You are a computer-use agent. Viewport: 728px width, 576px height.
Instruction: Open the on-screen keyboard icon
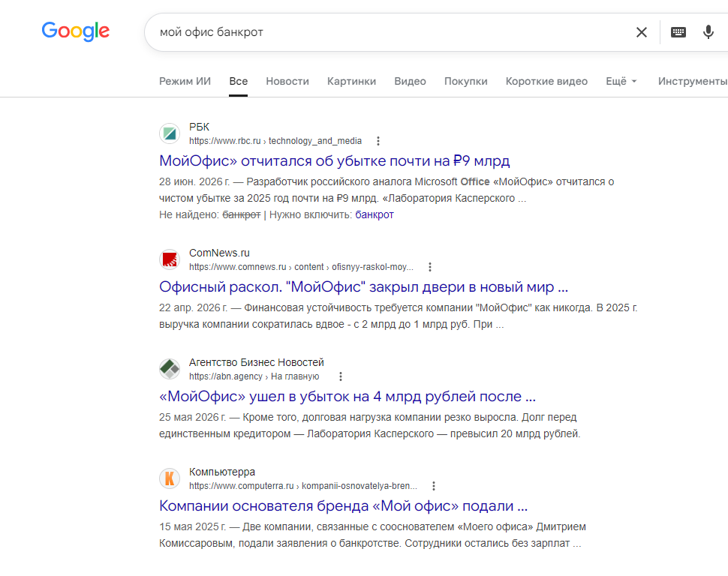coord(678,32)
